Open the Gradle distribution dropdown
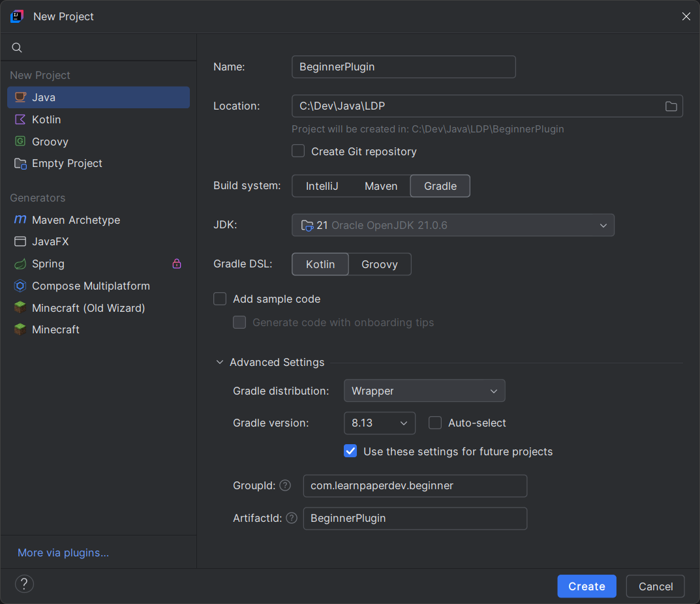 pos(424,391)
